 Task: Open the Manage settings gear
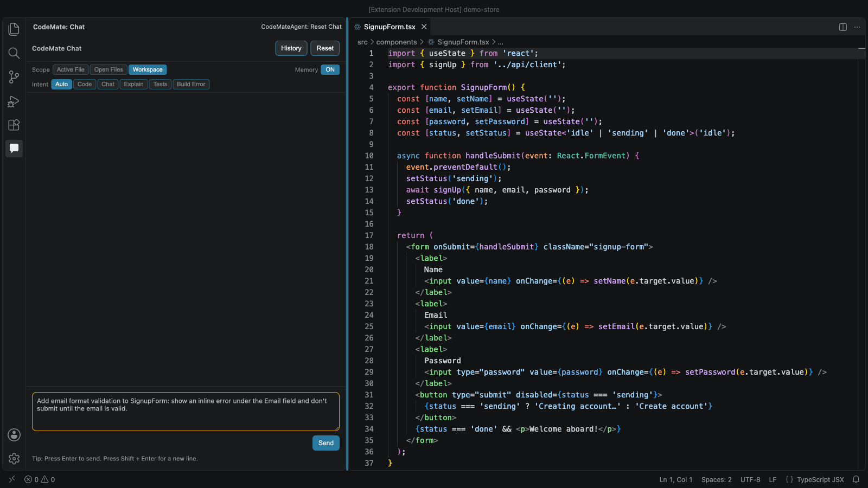pyautogui.click(x=14, y=459)
